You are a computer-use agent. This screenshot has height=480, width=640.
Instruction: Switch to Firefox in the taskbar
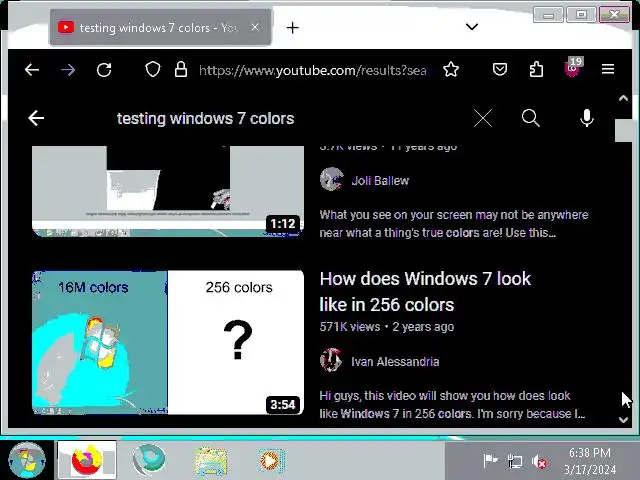click(87, 460)
